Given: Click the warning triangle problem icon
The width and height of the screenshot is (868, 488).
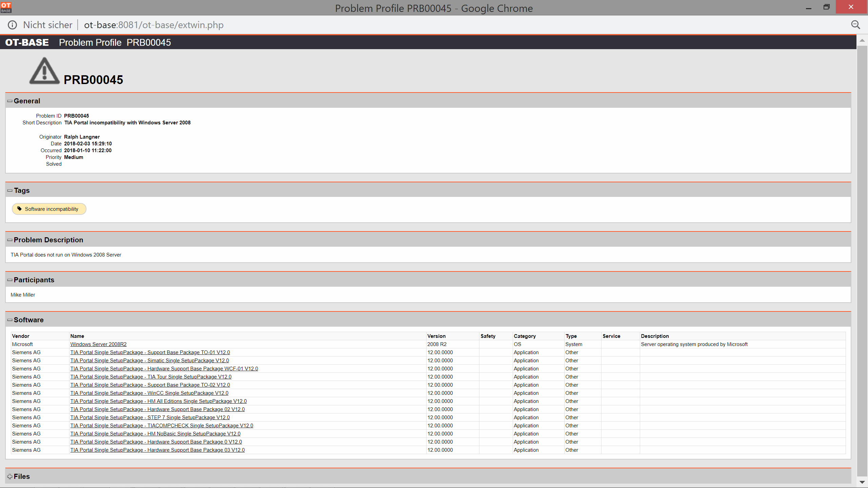Looking at the screenshot, I should pos(44,70).
